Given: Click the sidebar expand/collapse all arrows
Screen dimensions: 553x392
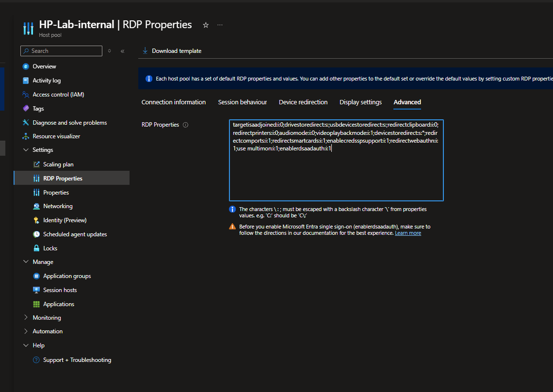Looking at the screenshot, I should pyautogui.click(x=109, y=51).
